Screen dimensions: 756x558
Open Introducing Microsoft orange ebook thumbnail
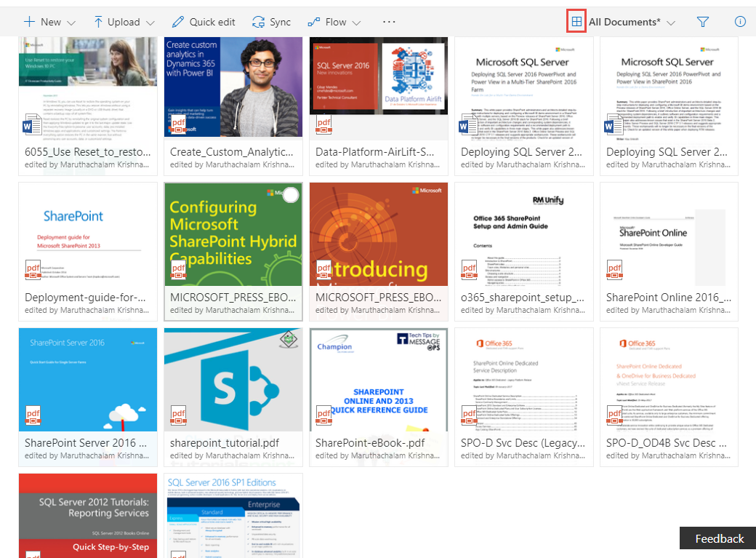(379, 234)
